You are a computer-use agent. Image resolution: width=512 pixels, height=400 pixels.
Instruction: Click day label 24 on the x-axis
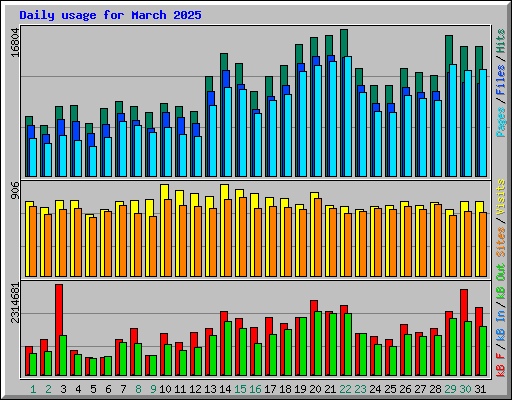click(x=375, y=389)
